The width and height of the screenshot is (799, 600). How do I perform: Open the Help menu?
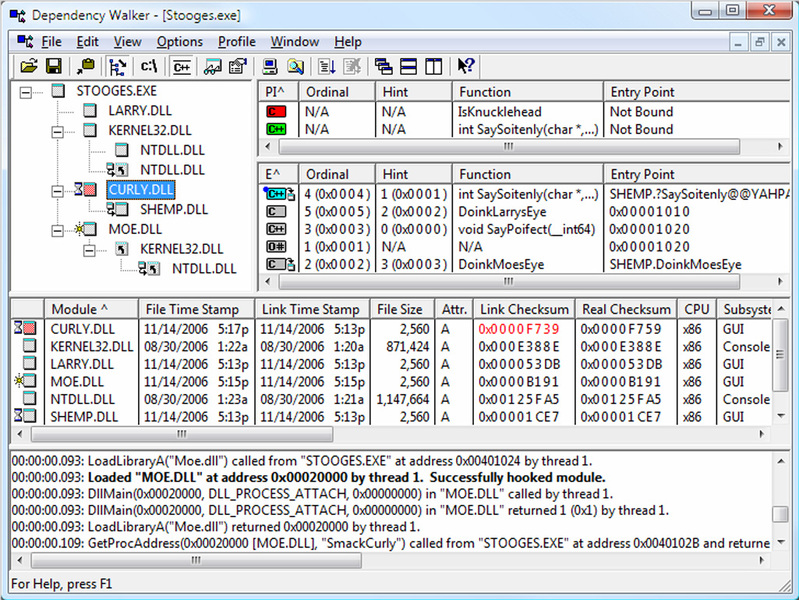348,42
